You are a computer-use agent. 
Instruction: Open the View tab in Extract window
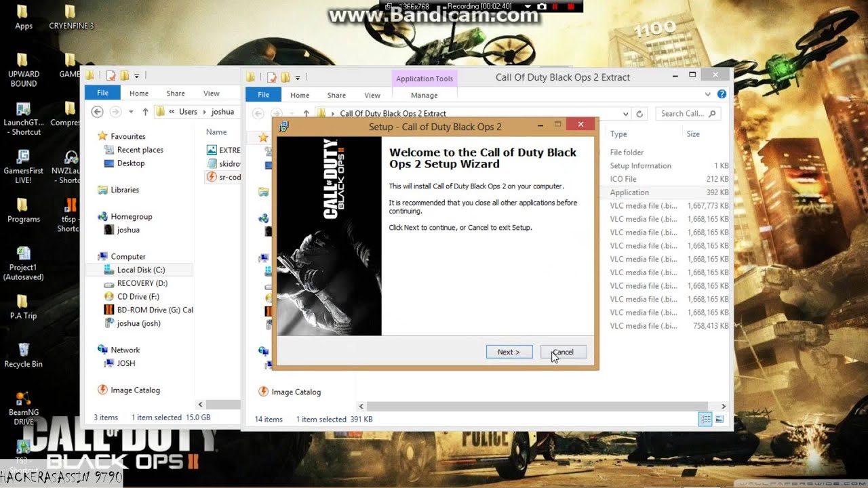372,96
